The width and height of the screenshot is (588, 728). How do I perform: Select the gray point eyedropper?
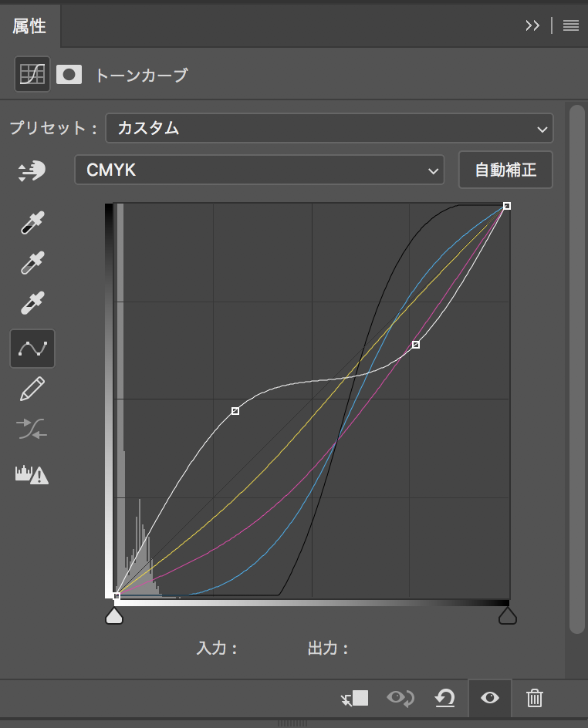tap(32, 263)
